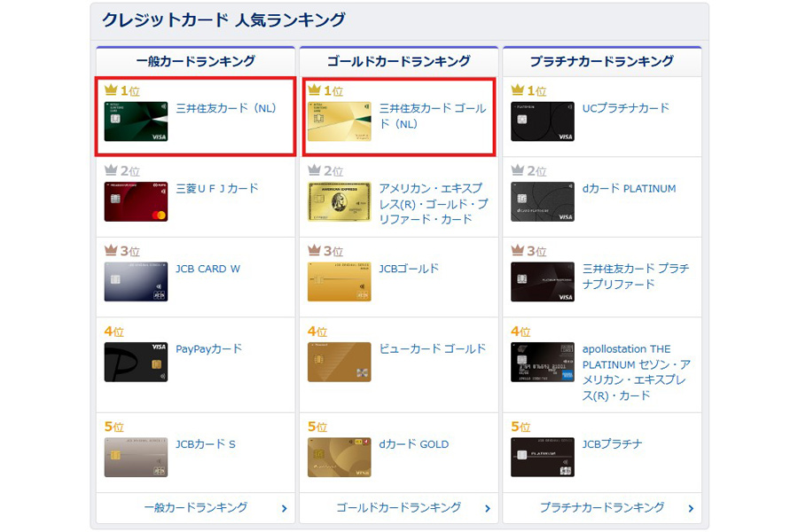Image resolution: width=798 pixels, height=532 pixels.
Task: Click the JCBカード S card image
Action: 136,458
